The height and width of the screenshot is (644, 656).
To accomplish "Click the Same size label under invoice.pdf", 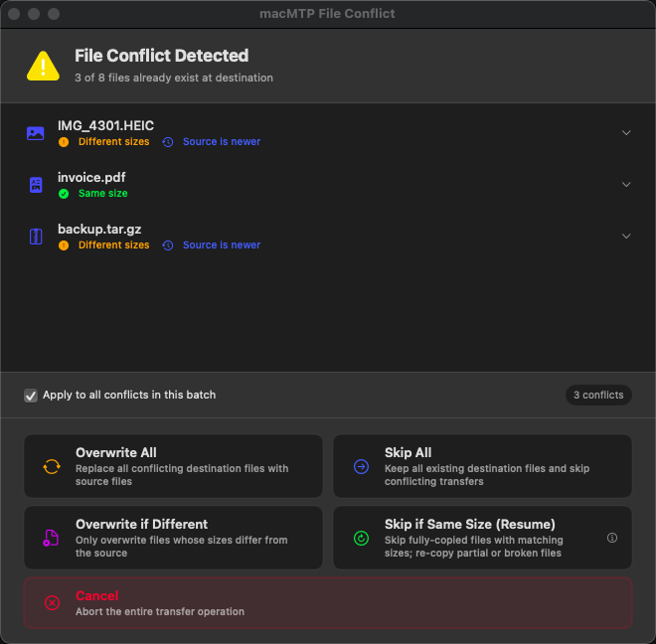I will 103,194.
